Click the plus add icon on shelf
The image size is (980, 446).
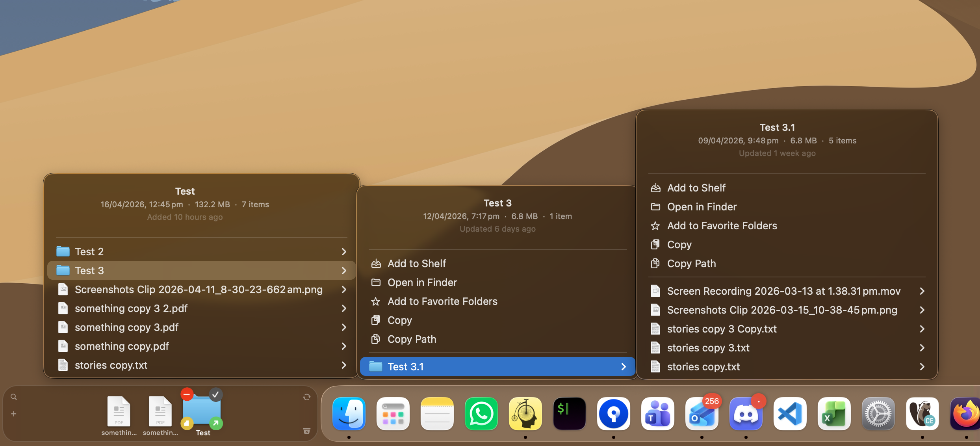click(14, 414)
